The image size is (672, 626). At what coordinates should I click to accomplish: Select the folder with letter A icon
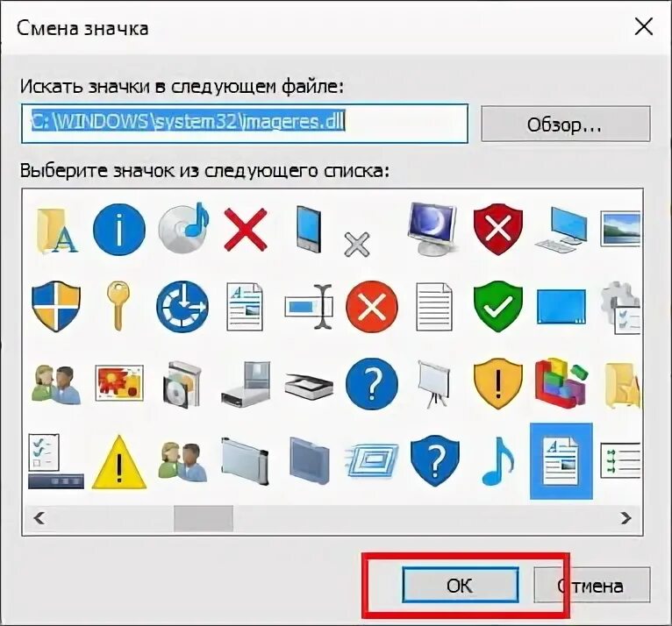[56, 230]
